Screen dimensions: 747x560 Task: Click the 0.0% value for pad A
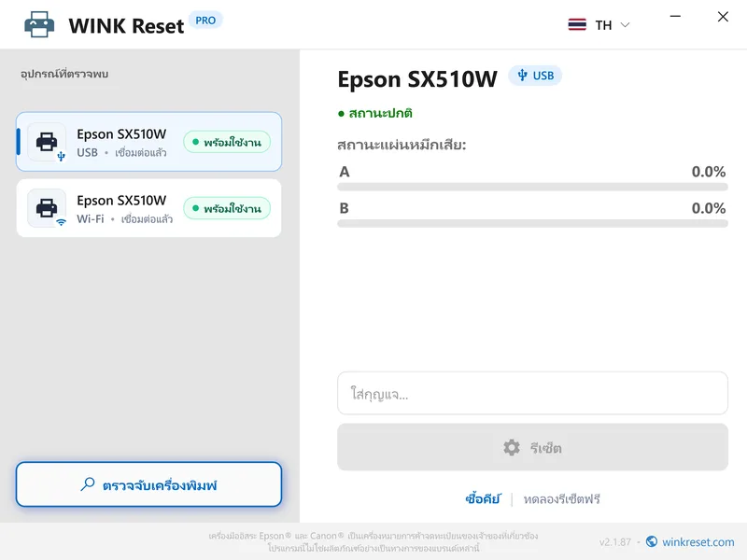point(709,172)
